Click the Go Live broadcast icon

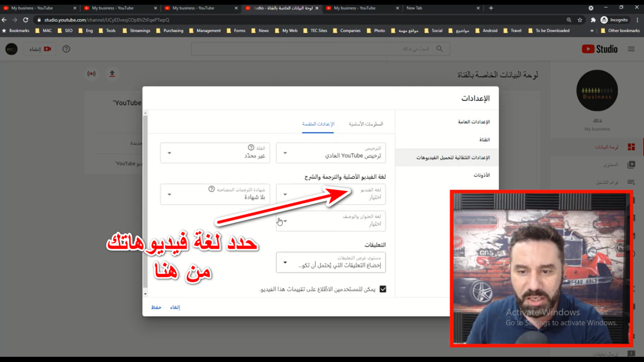(x=91, y=74)
